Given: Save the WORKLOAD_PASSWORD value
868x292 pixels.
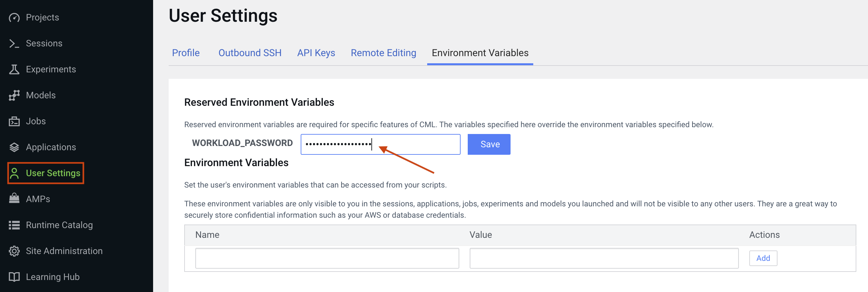Looking at the screenshot, I should tap(488, 144).
